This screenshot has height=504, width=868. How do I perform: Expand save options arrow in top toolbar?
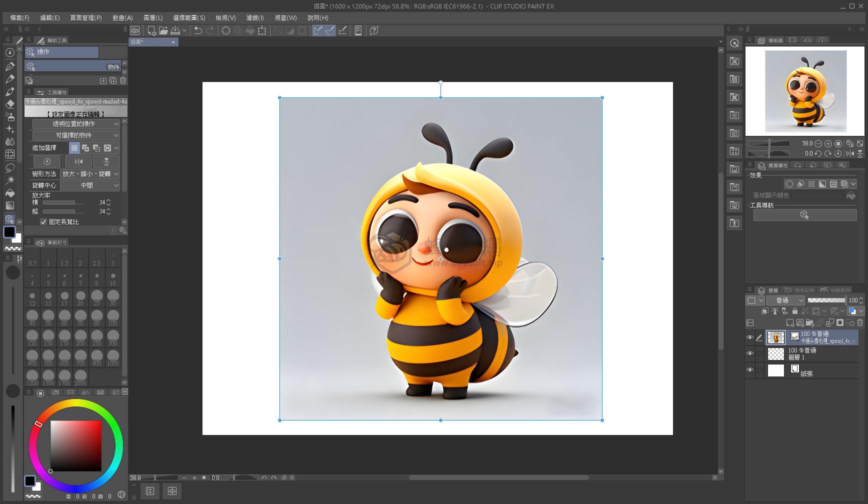pyautogui.click(x=184, y=30)
